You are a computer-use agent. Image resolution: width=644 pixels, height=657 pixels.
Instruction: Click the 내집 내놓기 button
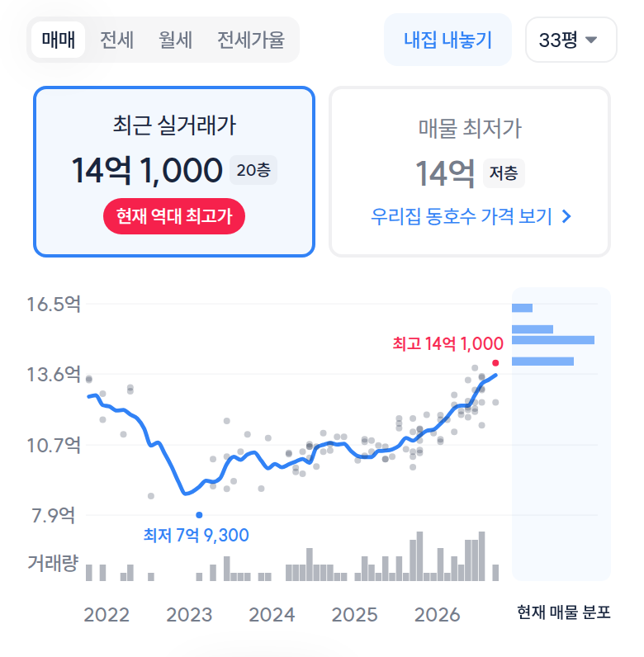coord(447,40)
